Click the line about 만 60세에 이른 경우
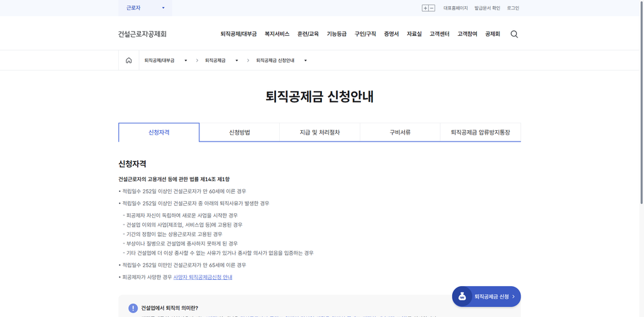Screen dimensions: 644x317 182,191
